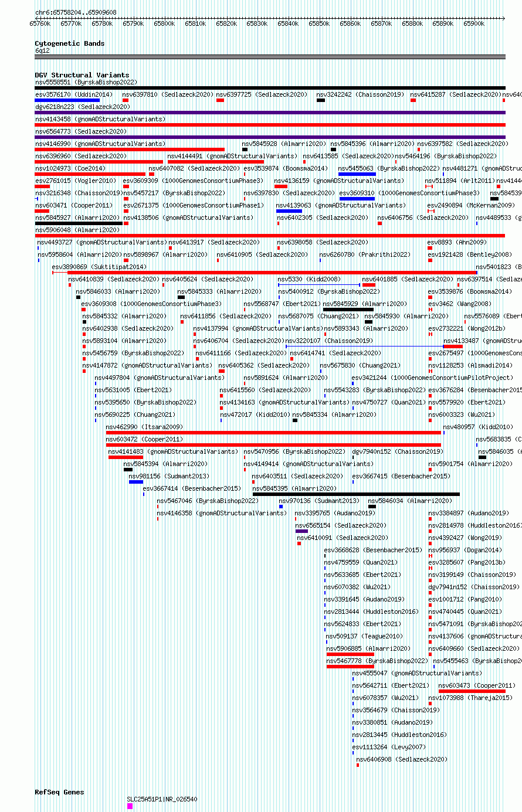Click variant label nsv6406908 (Sedlazeck2020)
522x812 pixels.
click(402, 759)
